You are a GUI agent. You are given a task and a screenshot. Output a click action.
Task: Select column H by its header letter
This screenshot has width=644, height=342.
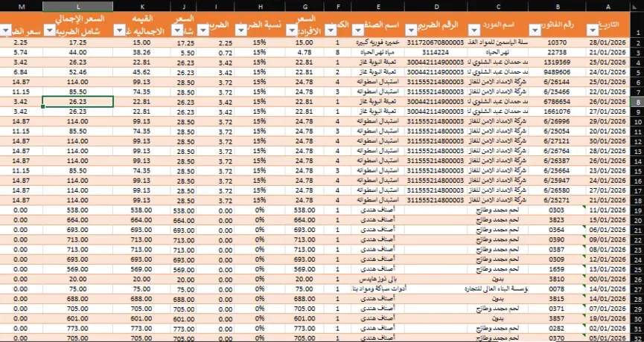pyautogui.click(x=260, y=6)
